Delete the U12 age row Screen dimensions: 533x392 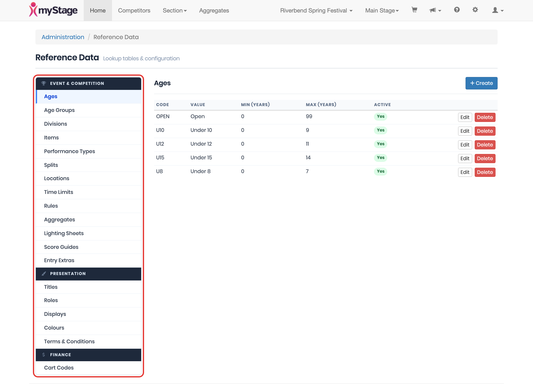[x=485, y=145]
